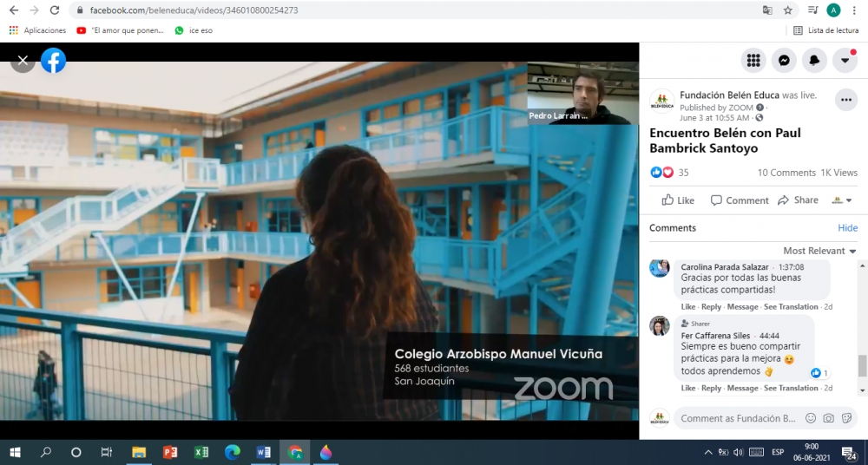This screenshot has width=868, height=465.
Task: Jump to 1:37:08 timestamp in video
Action: (x=791, y=267)
